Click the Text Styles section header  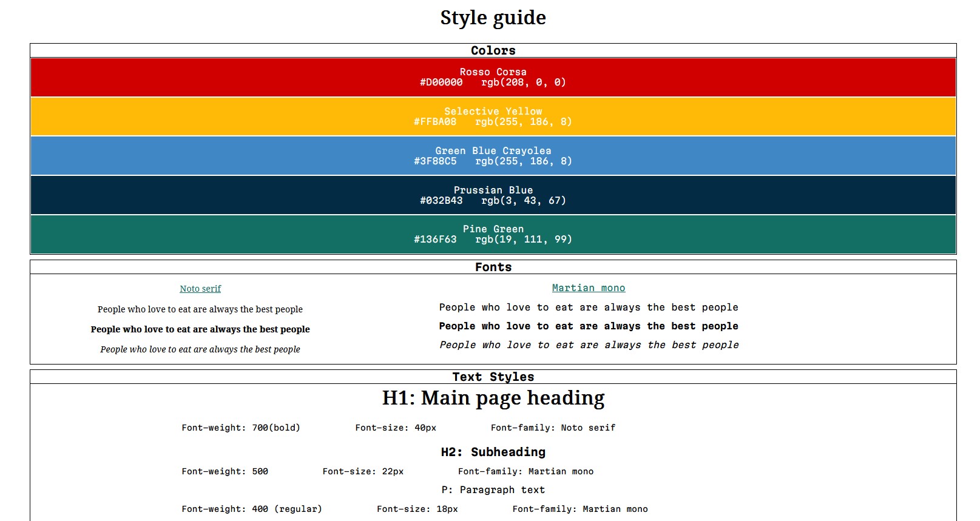click(493, 377)
